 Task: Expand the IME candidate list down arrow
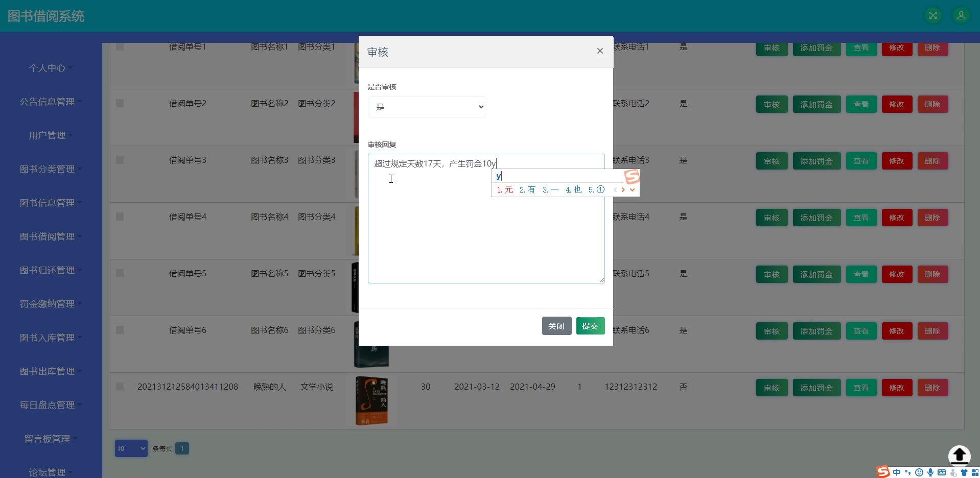click(633, 190)
